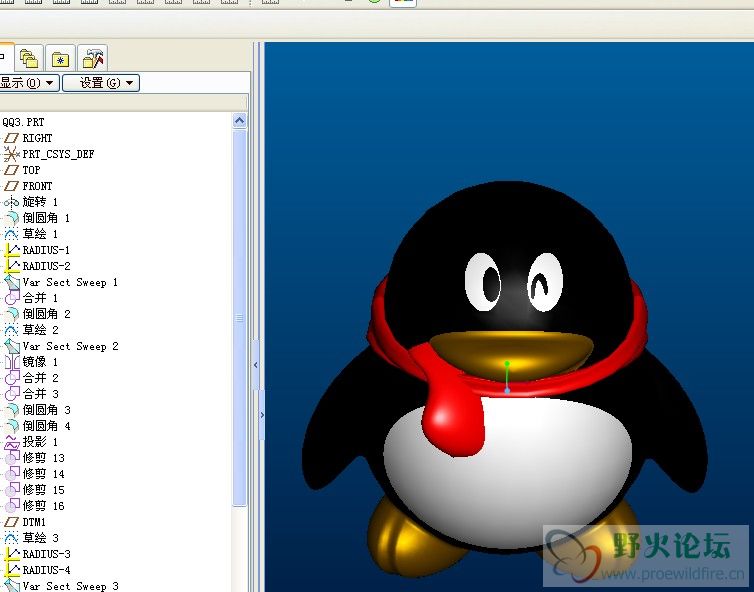Click the sweep icon of Var Sect Sweep 2
This screenshot has height=592, width=754.
[12, 346]
